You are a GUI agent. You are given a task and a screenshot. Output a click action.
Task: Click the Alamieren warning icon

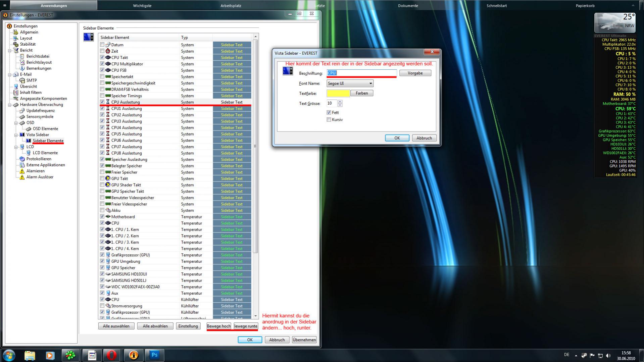[22, 171]
